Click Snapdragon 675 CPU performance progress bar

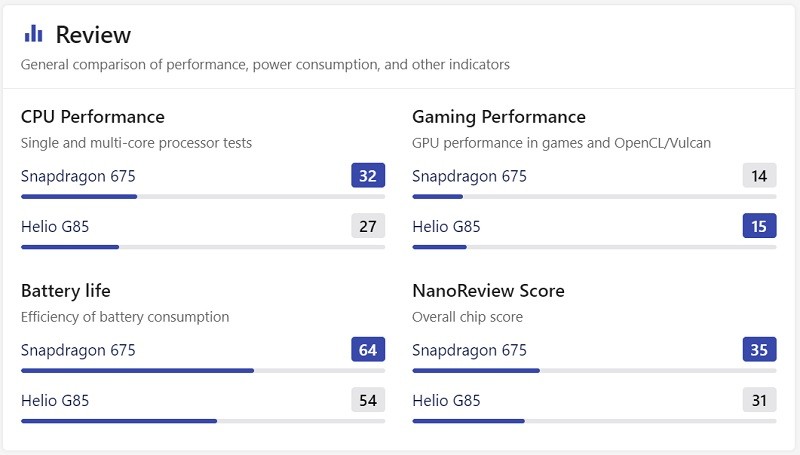click(203, 196)
